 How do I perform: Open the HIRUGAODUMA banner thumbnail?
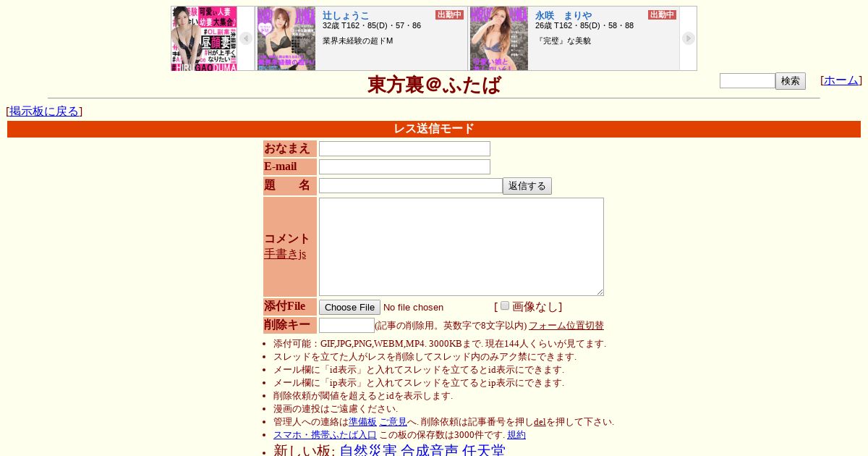[x=204, y=38]
